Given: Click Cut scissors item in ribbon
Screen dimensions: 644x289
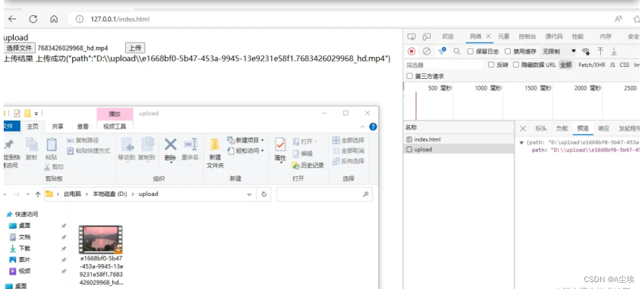Looking at the screenshot, I should tap(54, 166).
